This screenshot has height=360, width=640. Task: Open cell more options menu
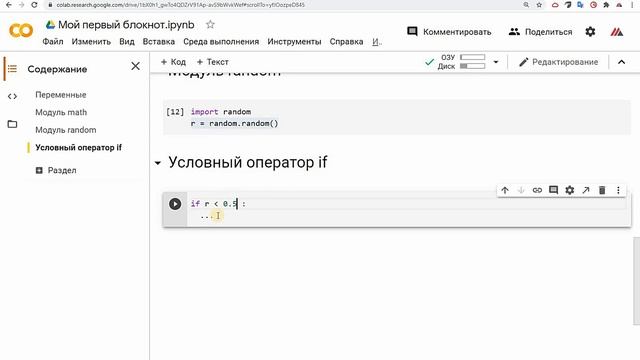[x=618, y=190]
